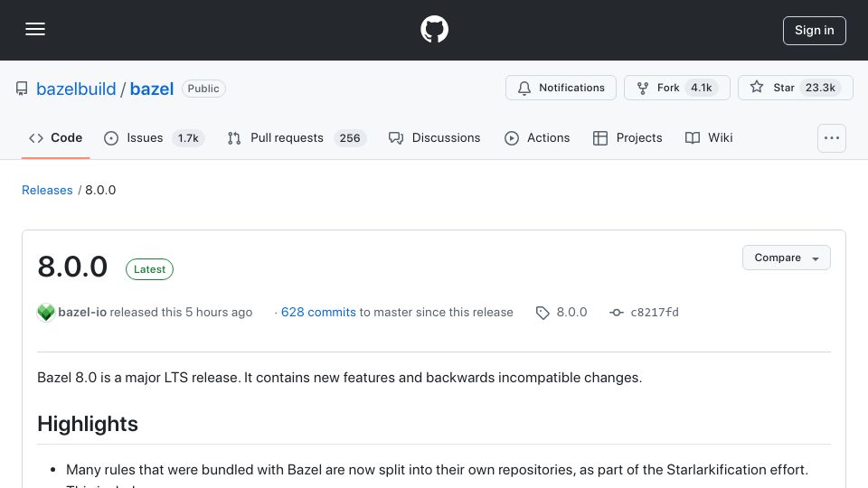The image size is (868, 488).
Task: Click the bazel-io avatar image
Action: (x=46, y=313)
